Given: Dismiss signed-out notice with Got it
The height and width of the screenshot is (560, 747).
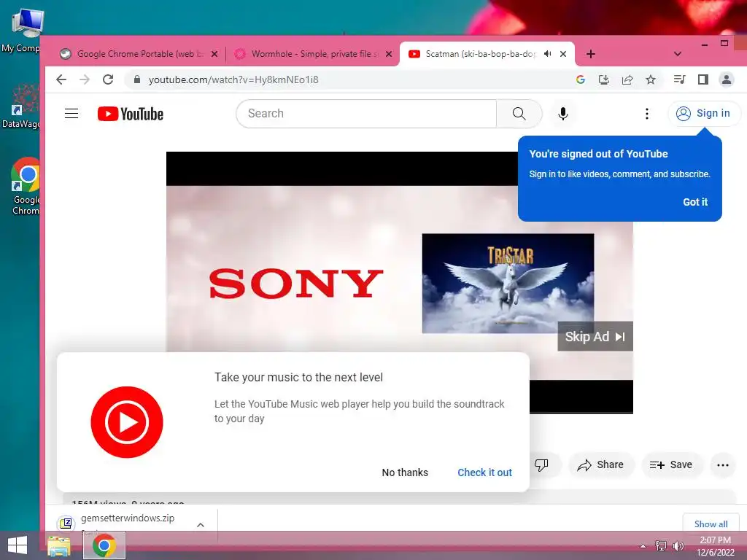Looking at the screenshot, I should tap(695, 202).
